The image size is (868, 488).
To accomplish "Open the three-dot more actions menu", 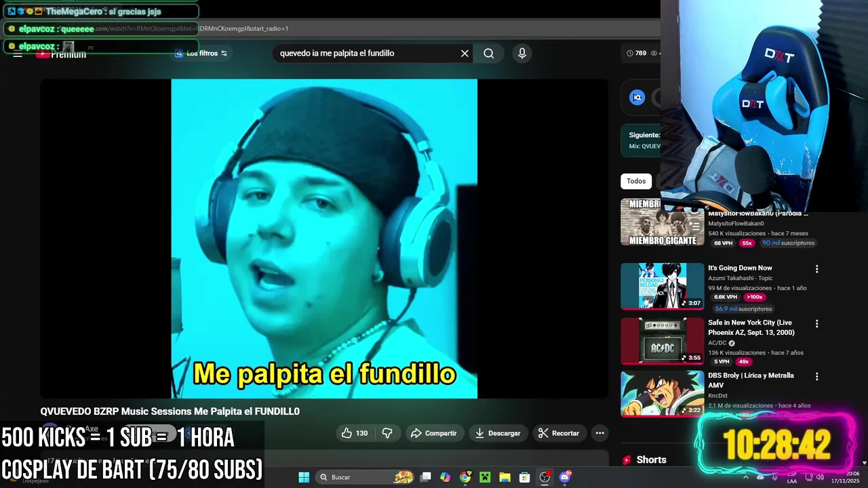I will click(599, 433).
